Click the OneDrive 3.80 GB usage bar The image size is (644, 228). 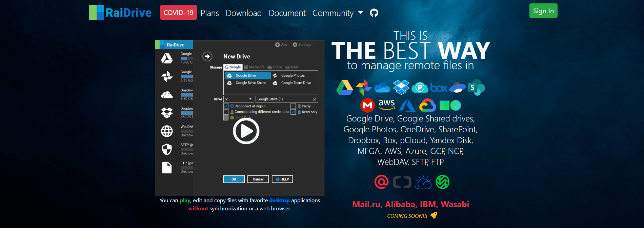point(187,95)
